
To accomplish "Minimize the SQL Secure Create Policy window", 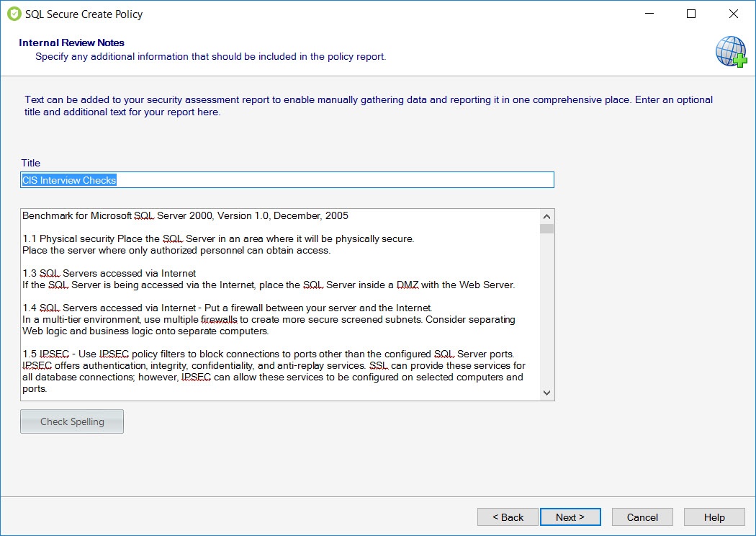I will (649, 14).
